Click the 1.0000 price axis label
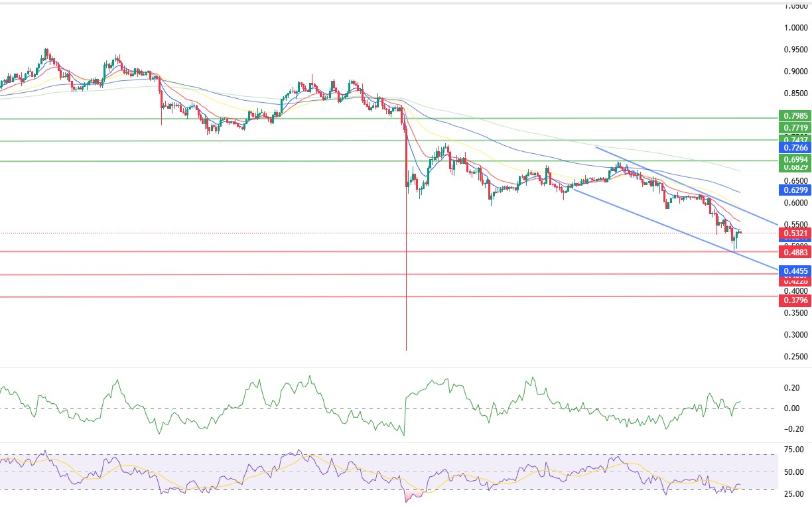The width and height of the screenshot is (812, 506). (795, 28)
